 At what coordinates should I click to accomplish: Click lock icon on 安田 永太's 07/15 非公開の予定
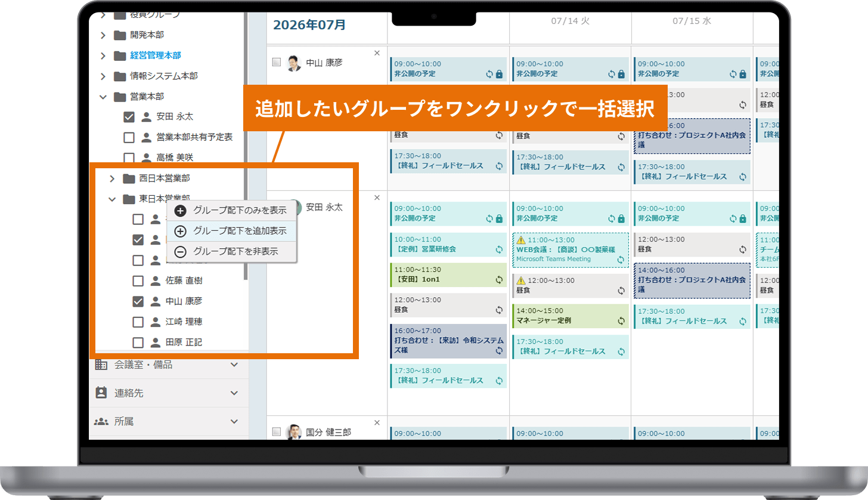(742, 218)
